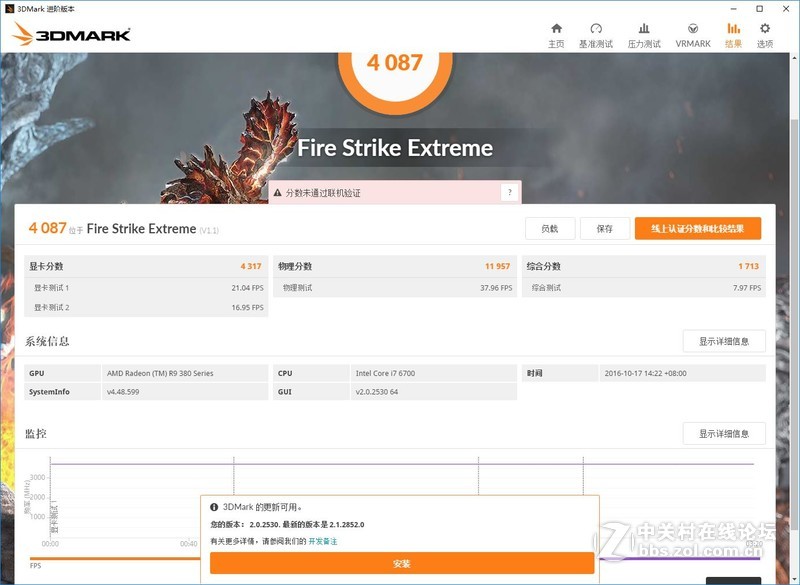Show monitoring details (显示详细信息)

coord(724,434)
